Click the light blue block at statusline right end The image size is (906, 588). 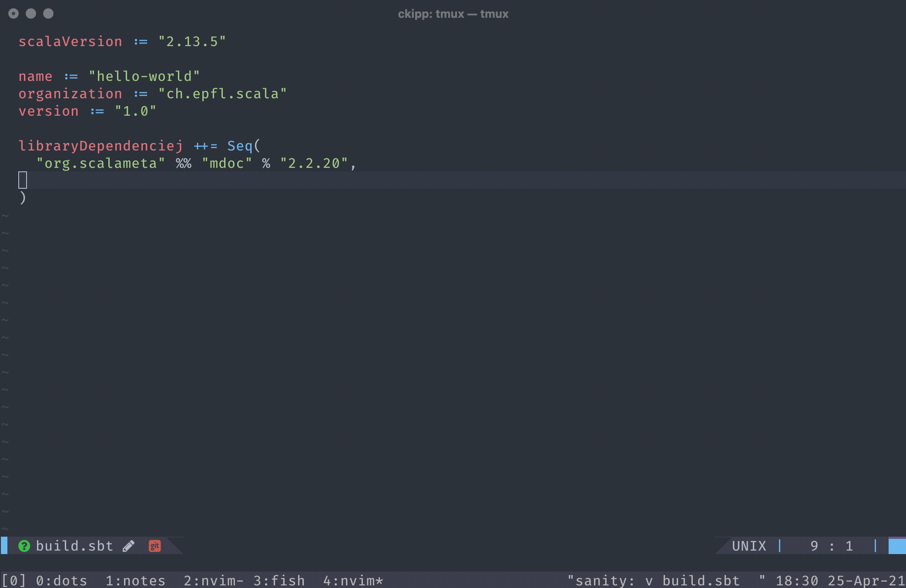897,546
